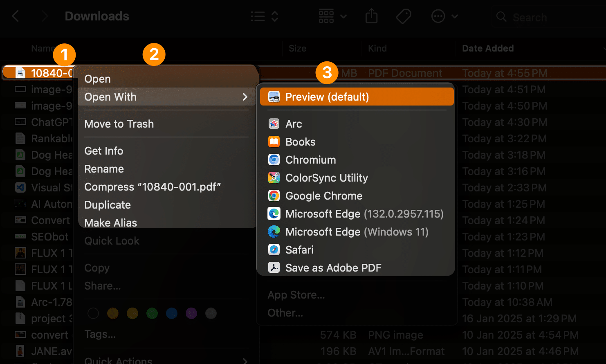Click the yellow tag color dot
606x364 pixels.
(x=132, y=313)
